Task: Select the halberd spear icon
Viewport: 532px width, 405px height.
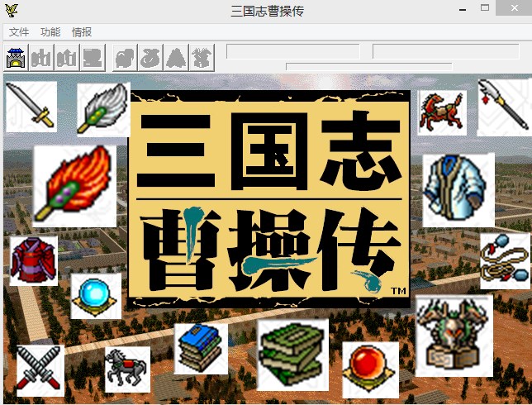Action: (504, 107)
